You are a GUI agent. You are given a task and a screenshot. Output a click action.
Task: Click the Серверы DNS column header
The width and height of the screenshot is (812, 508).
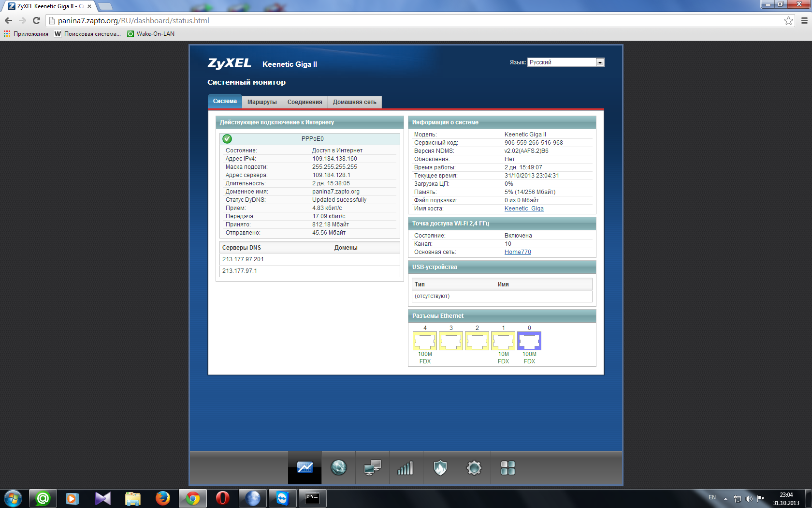242,248
